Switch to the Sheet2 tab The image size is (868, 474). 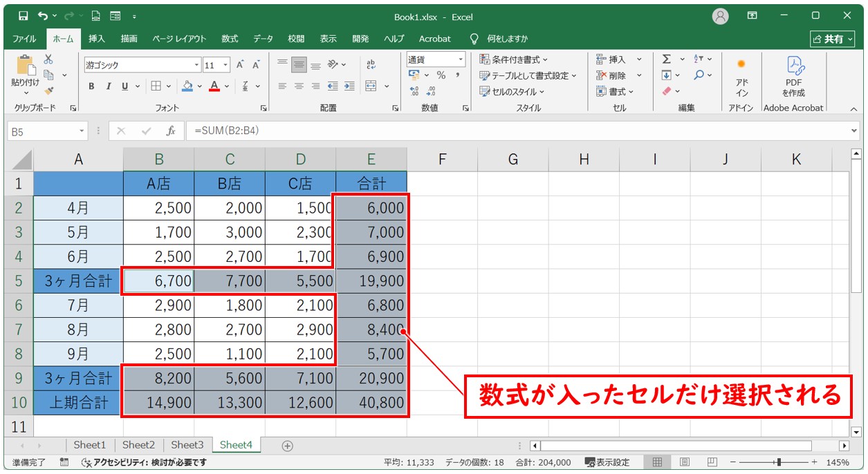pyautogui.click(x=138, y=445)
